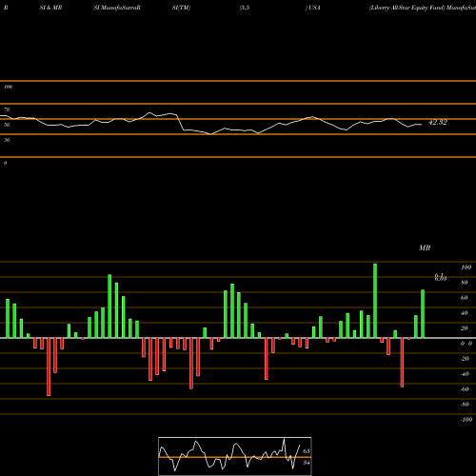This screenshot has height=476, width=476.
Task: Select the 'SI MunafaSutraR' header text
Action: pyautogui.click(x=117, y=8)
